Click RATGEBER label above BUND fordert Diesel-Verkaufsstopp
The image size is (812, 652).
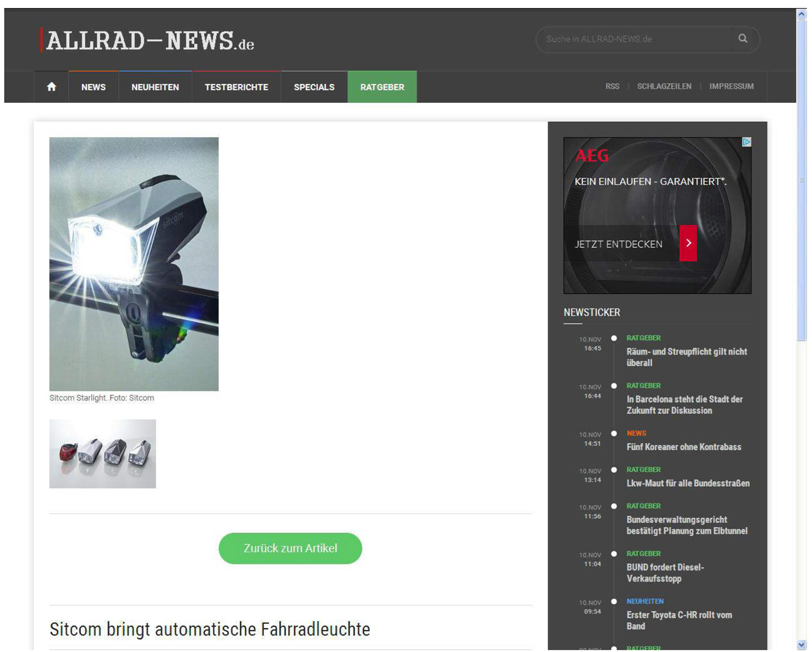pos(644,553)
